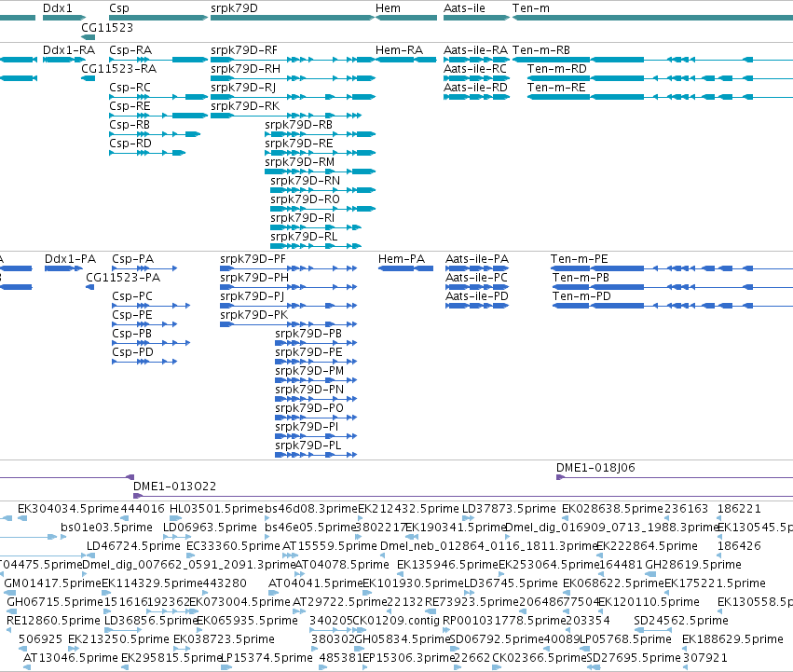Select Ten-m-RD transcript
Screen dimensions: 793x672
click(x=660, y=78)
